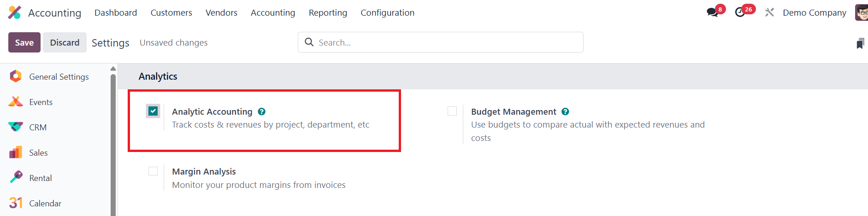This screenshot has width=868, height=216.
Task: Click the Save button
Action: click(x=24, y=42)
